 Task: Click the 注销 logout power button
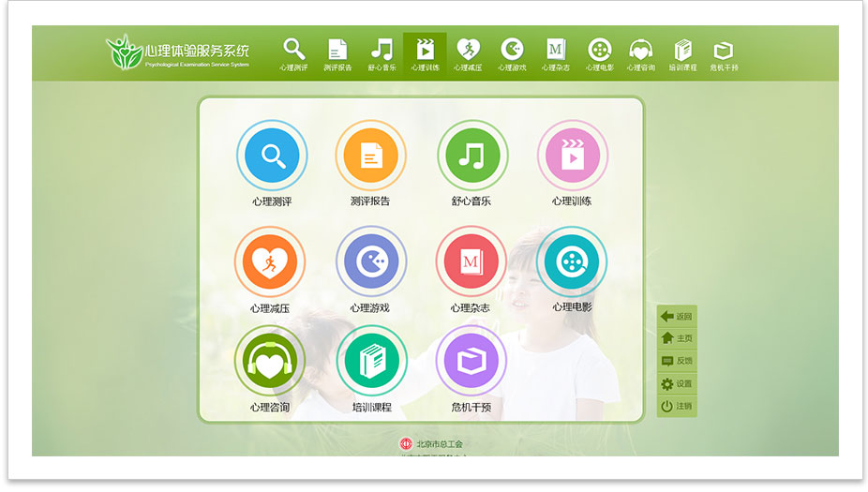tap(676, 406)
